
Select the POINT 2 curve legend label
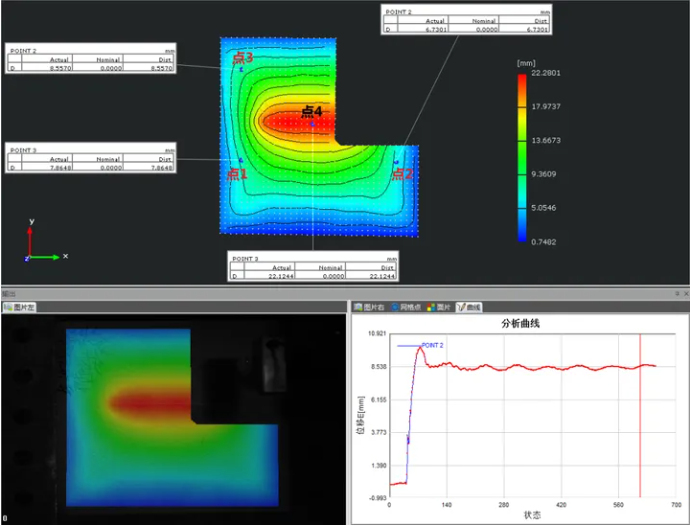click(432, 345)
